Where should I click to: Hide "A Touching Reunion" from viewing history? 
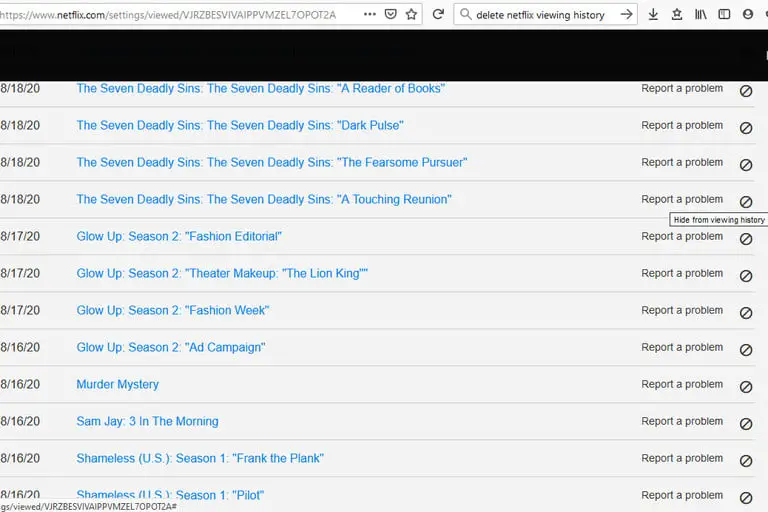[745, 202]
